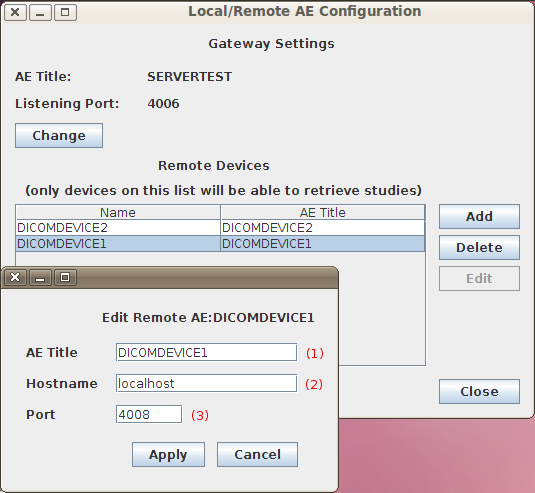Screen dimensions: 535x493
Task: Click the AE Title text field
Action: [x=206, y=352]
